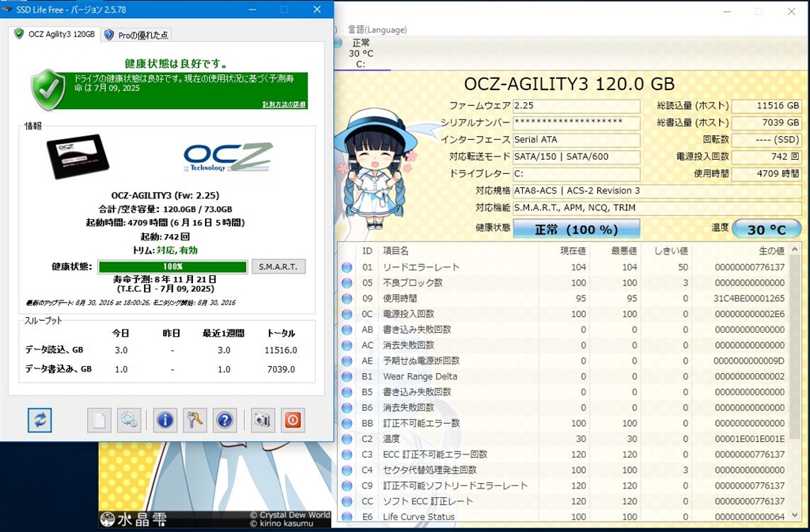This screenshot has height=532, width=810.
Task: Click the red power exit icon
Action: coord(293,420)
